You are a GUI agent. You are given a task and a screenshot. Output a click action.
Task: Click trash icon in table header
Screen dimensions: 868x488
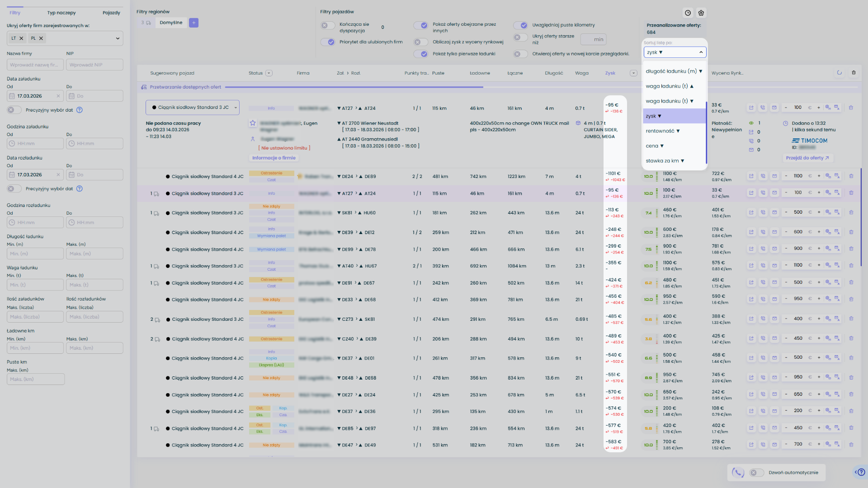854,73
